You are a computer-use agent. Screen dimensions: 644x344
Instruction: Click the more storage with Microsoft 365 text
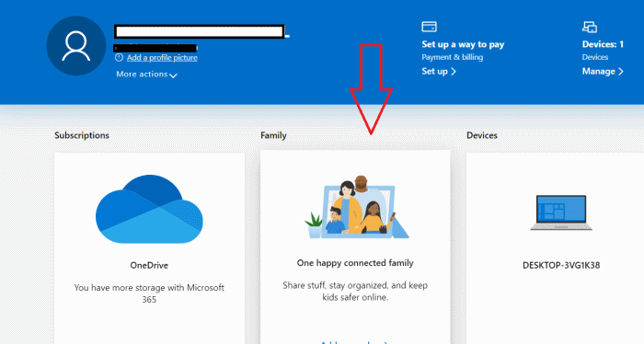149,293
